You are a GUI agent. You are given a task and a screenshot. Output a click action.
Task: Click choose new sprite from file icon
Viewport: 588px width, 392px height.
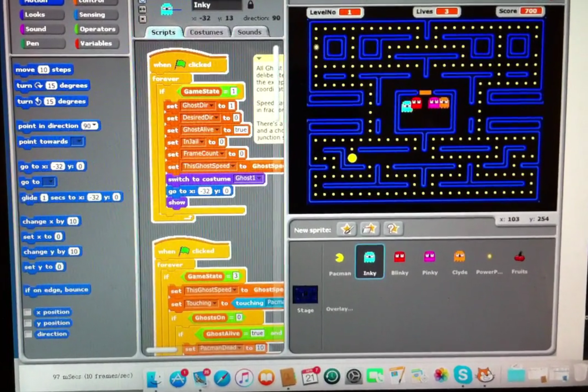[x=370, y=229]
